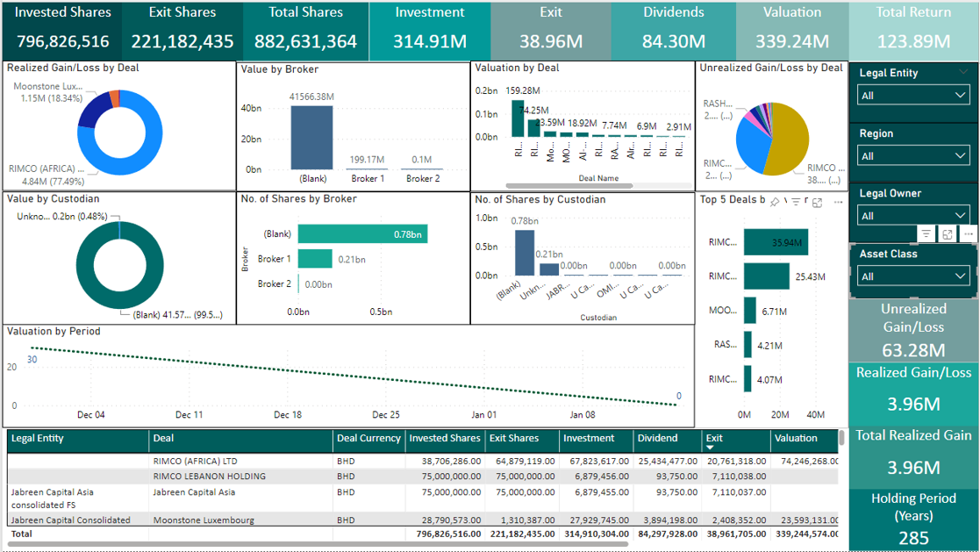The image size is (980, 552).
Task: Select the (Blank) bar in Value by Broker
Action: (312, 137)
